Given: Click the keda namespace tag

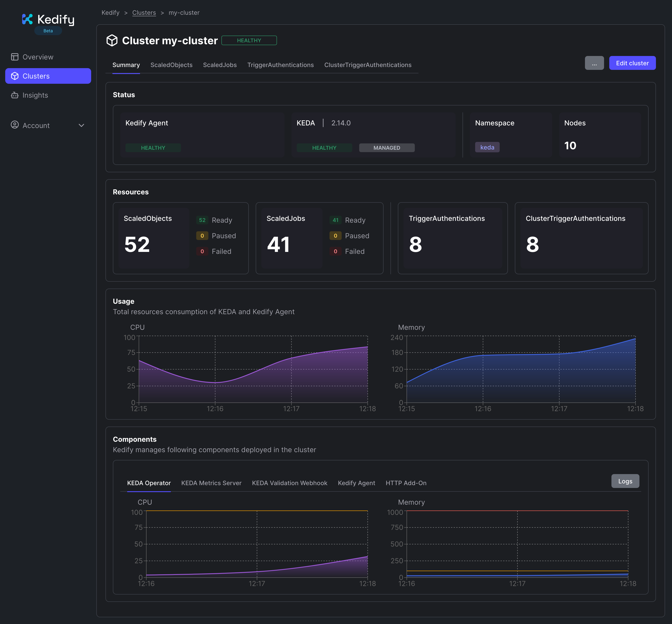Looking at the screenshot, I should (x=487, y=147).
